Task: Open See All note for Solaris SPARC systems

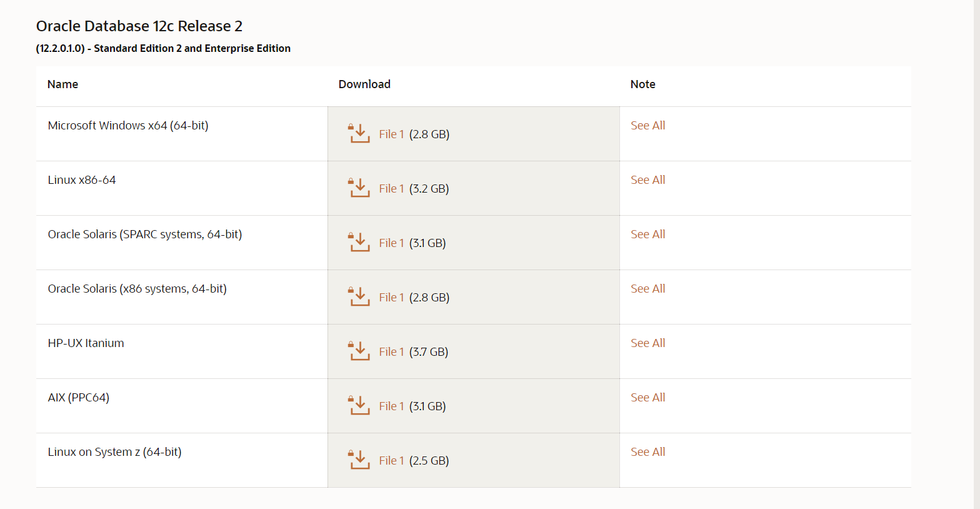Action: coord(647,234)
